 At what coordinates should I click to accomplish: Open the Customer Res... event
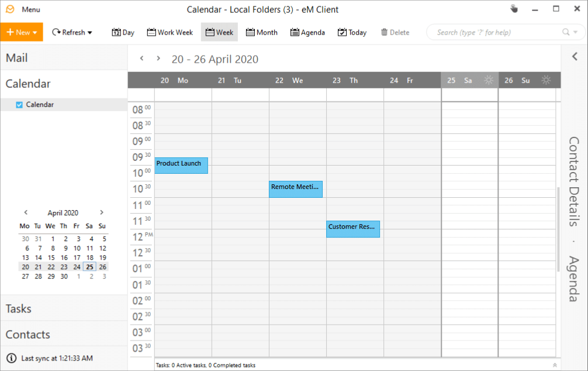(353, 229)
